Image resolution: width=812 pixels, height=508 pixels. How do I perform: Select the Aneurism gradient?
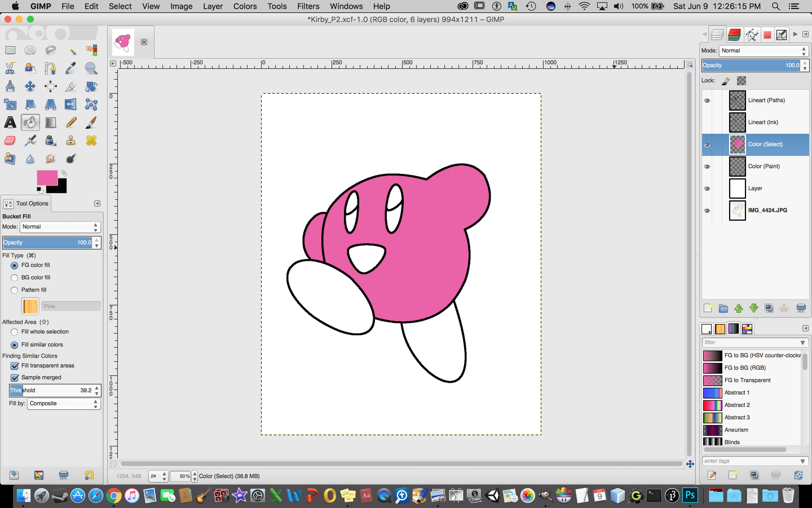click(x=752, y=430)
